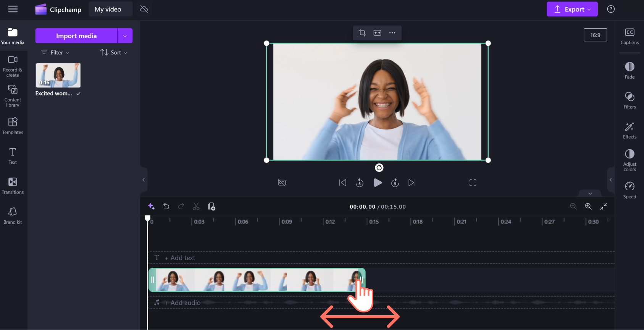
Task: Rewind five seconds
Action: [x=360, y=183]
